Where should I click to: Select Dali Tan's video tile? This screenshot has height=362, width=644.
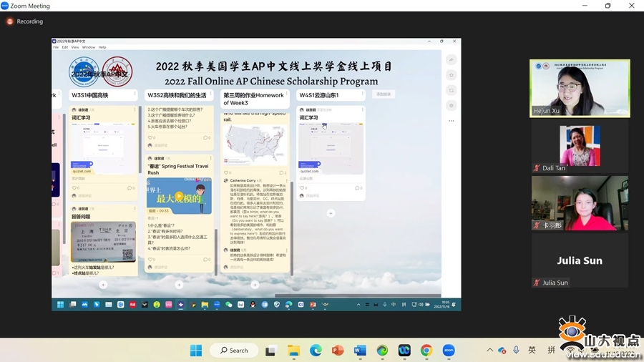click(580, 146)
